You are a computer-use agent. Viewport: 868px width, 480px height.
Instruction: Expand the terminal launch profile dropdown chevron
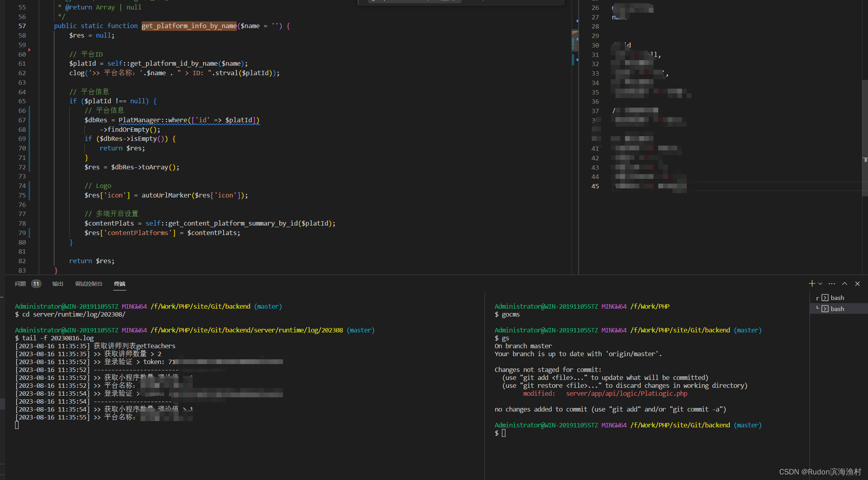pyautogui.click(x=820, y=284)
